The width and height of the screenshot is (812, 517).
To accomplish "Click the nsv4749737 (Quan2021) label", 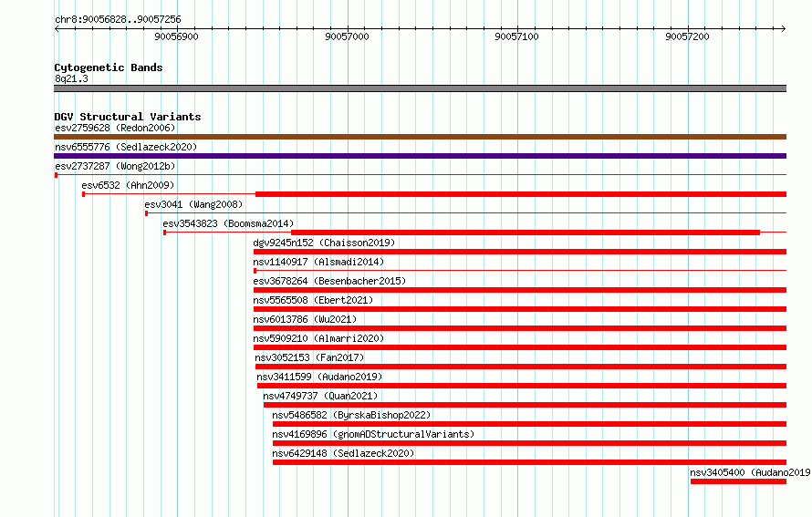I will 320,396.
